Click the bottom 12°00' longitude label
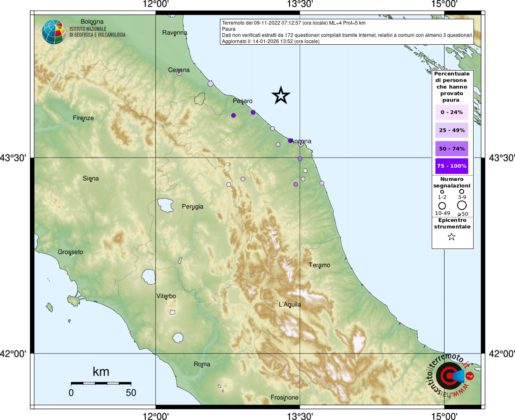The width and height of the screenshot is (515, 420). pos(156,416)
